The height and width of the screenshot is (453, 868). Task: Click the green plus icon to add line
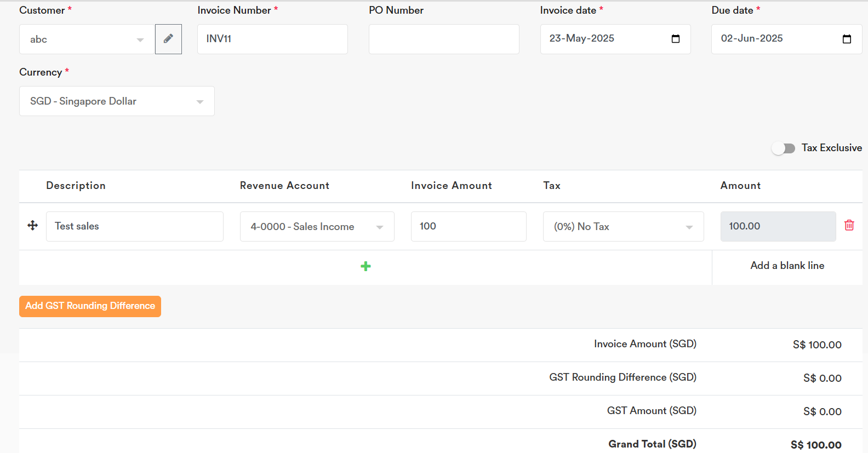pyautogui.click(x=366, y=266)
